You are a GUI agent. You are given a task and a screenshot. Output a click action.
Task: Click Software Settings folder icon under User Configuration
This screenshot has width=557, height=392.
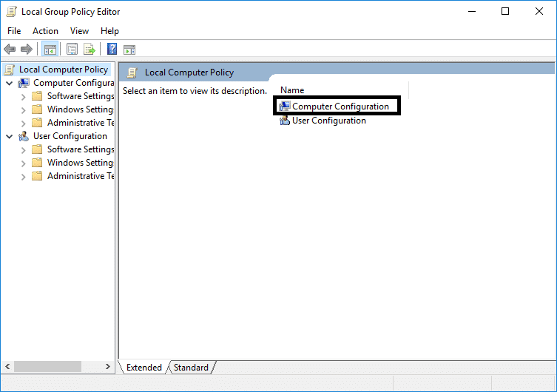(x=37, y=149)
